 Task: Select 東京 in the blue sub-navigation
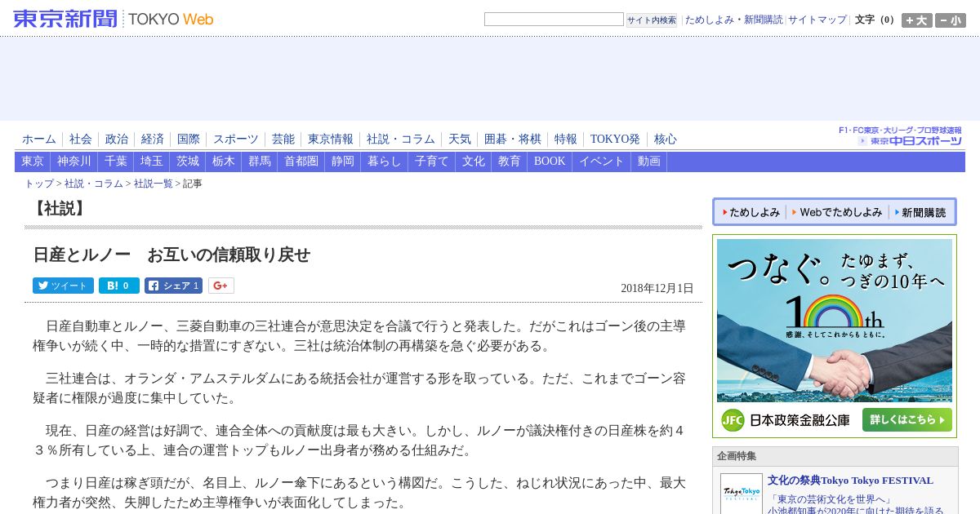33,162
